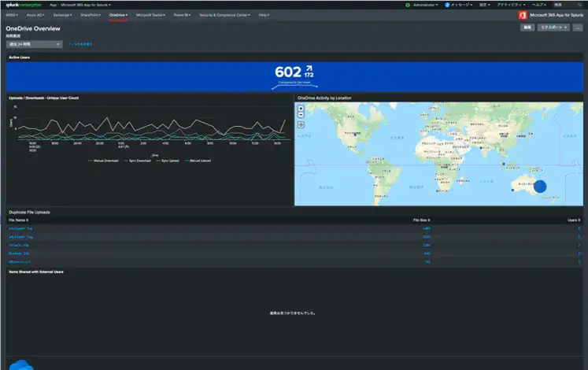
Task: Click the more actions ellipsis button
Action: [578, 28]
